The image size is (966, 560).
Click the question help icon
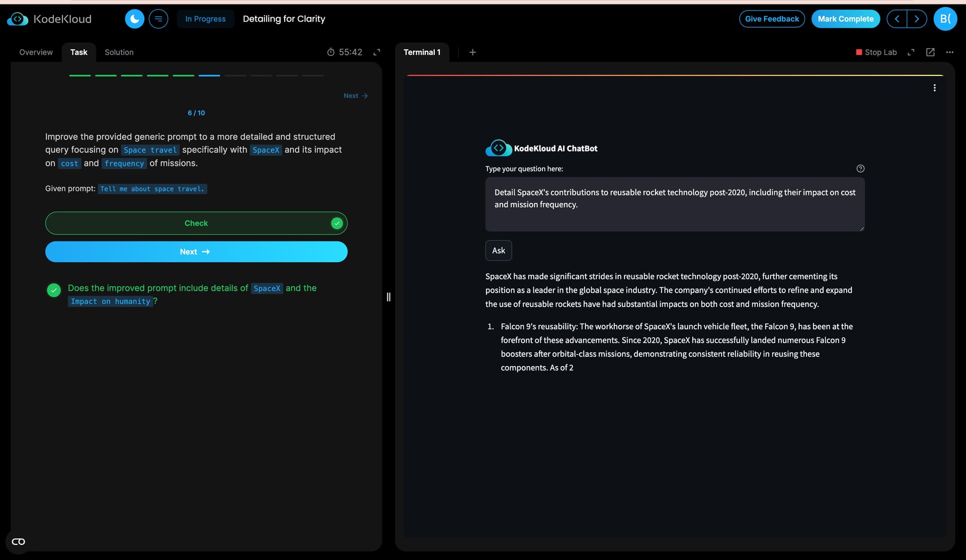tap(860, 169)
